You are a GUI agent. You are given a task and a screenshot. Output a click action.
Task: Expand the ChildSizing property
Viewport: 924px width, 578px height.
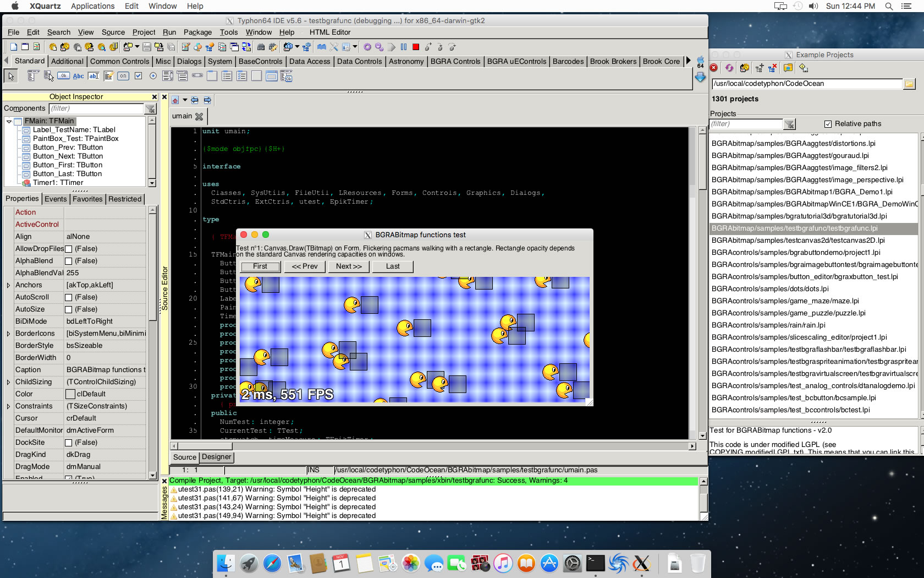[8, 382]
